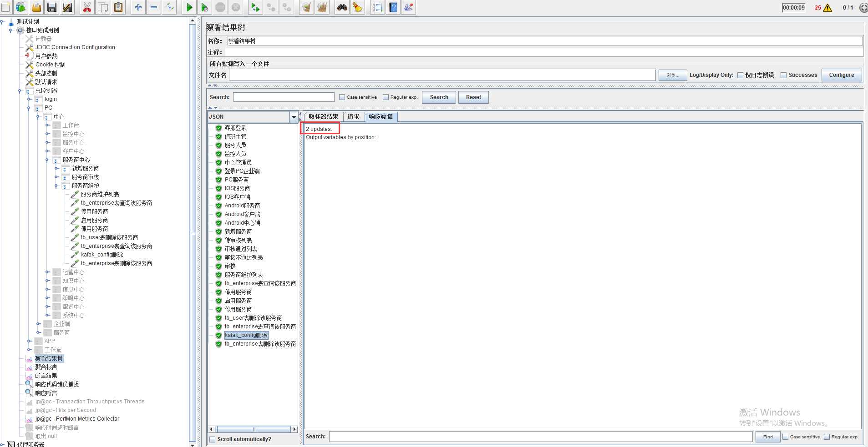Click the Reset button
Image resolution: width=868 pixels, height=447 pixels.
473,97
